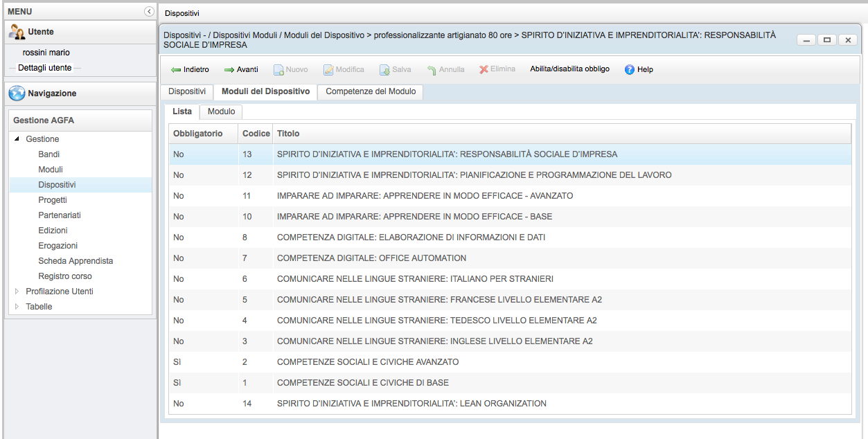Screen dimensions: 868x439
Task: Maximize the Dispositivi inner window
Action: pyautogui.click(x=826, y=40)
